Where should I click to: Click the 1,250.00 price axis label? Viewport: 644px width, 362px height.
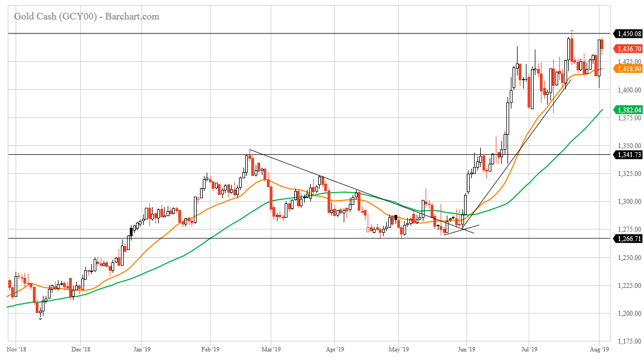click(x=630, y=258)
